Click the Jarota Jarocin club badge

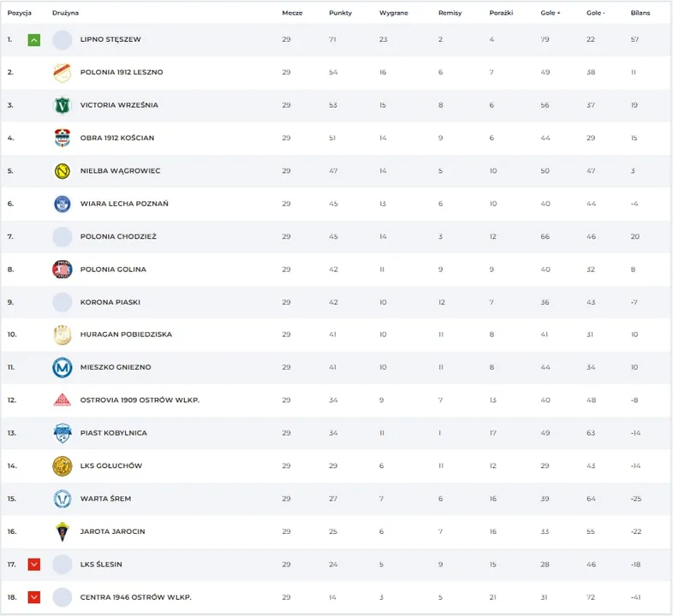coord(63,531)
